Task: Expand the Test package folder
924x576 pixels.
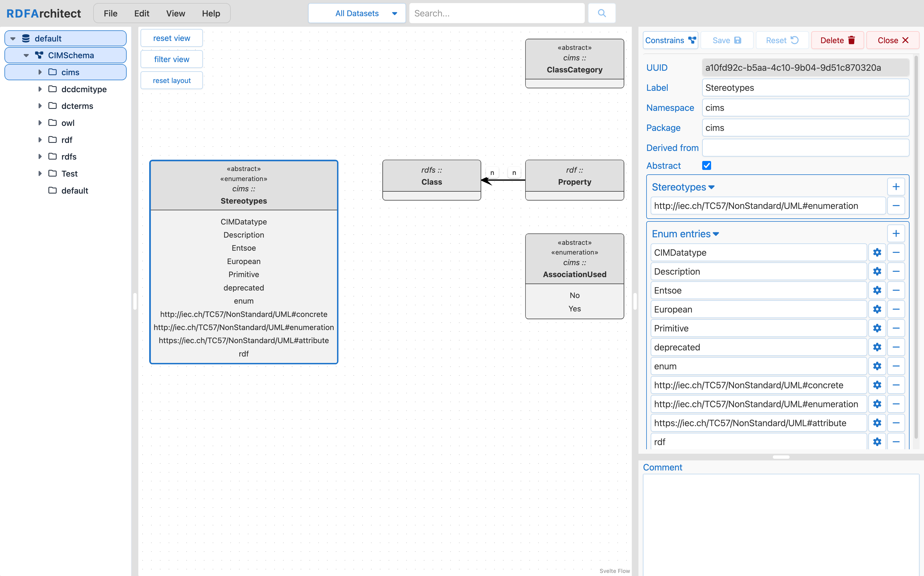Action: click(40, 173)
